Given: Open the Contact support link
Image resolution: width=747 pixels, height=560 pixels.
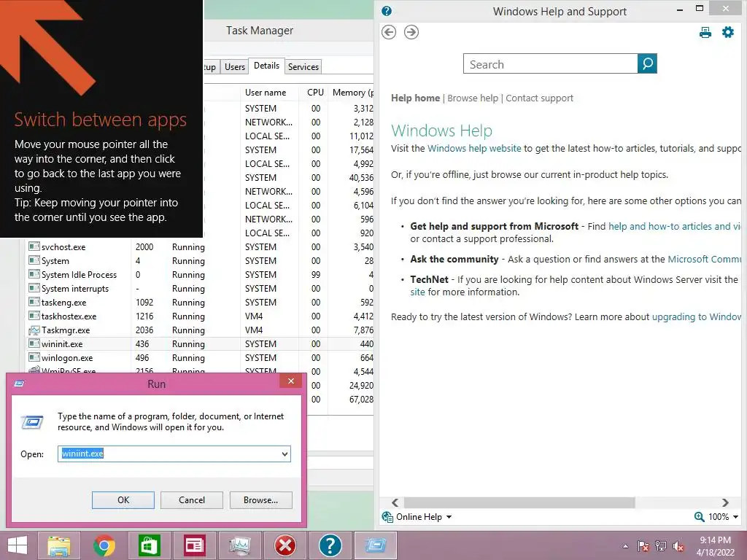Looking at the screenshot, I should 539,98.
